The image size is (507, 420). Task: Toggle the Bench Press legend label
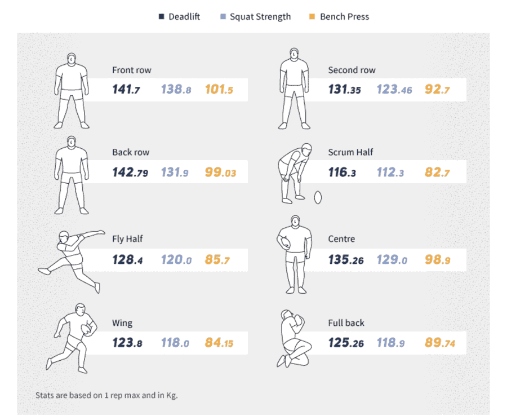coord(344,17)
